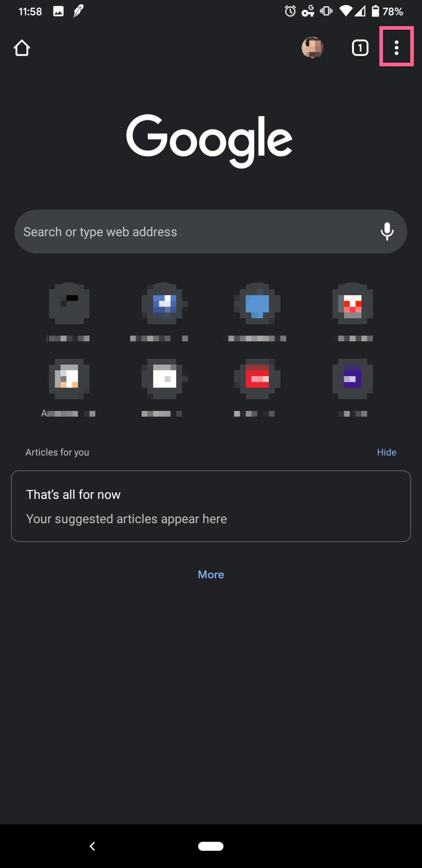422x868 pixels.
Task: Focus the Search or type web address box
Action: pos(211,231)
